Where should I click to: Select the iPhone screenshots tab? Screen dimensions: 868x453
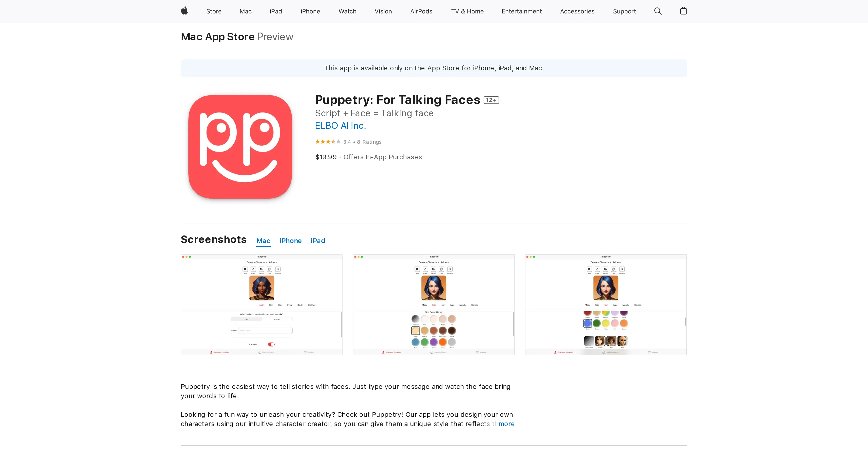290,241
